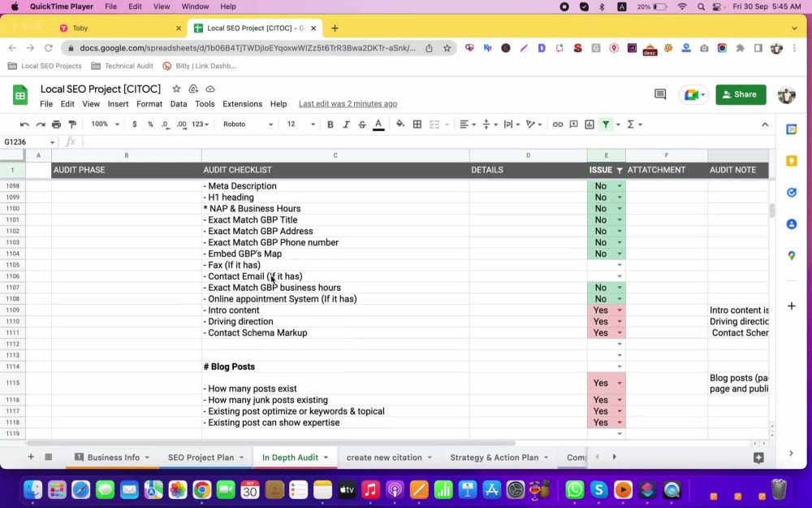Switch to the Toby browser tab
The height and width of the screenshot is (508, 812).
121,28
